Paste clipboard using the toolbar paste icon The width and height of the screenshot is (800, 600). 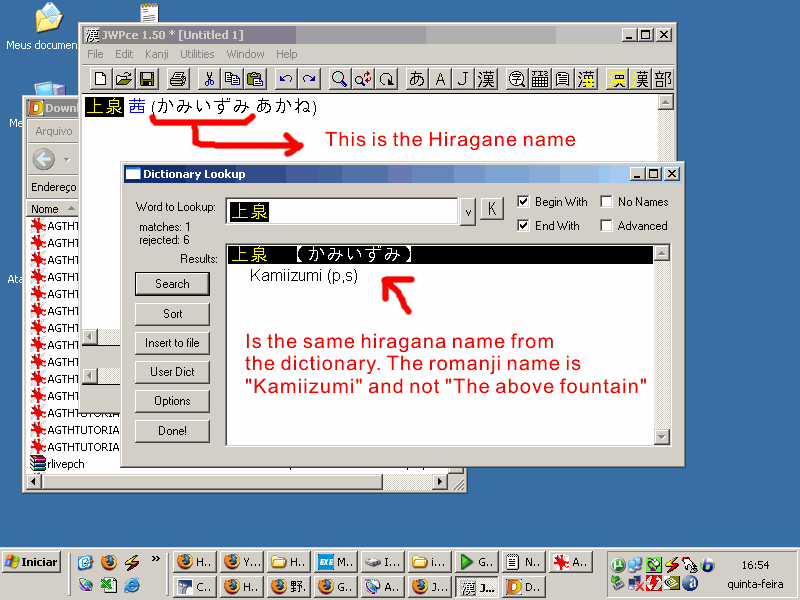tap(255, 79)
